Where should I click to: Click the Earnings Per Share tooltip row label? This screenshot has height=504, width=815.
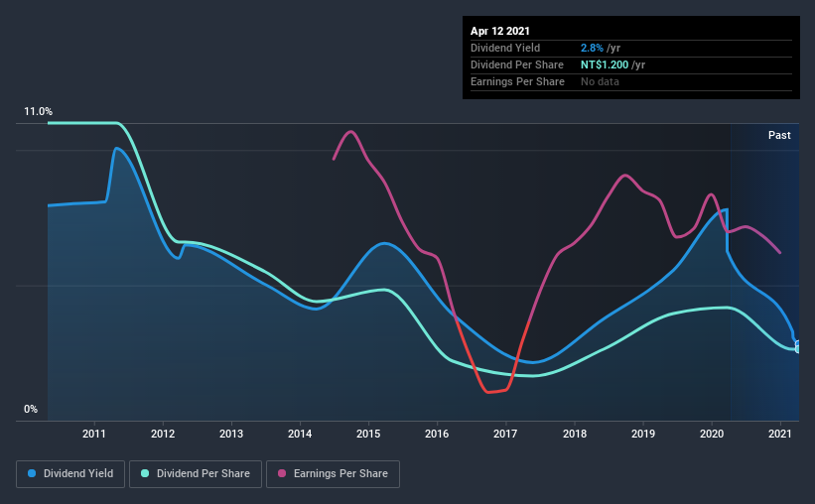(x=517, y=81)
